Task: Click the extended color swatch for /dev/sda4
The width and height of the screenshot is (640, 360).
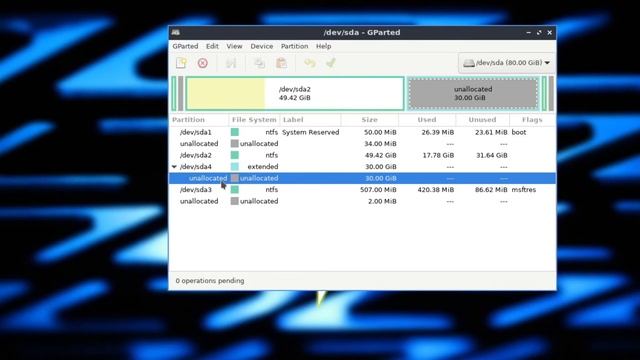Action: pos(235,167)
